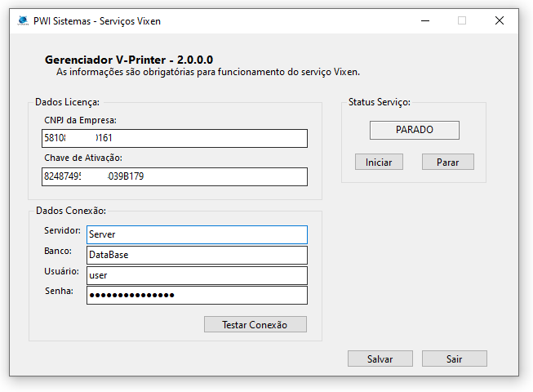Click the PWI Sistemas app icon in title bar

point(23,20)
